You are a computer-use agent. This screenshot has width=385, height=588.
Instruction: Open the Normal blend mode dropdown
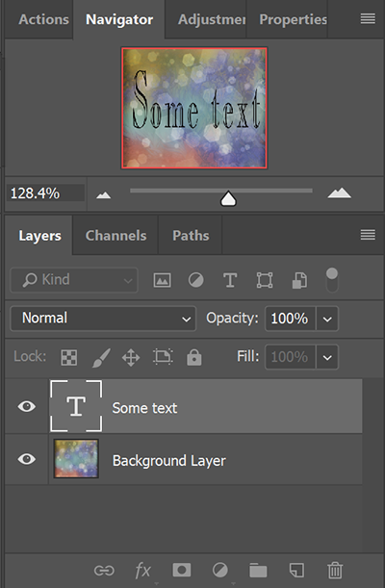103,319
